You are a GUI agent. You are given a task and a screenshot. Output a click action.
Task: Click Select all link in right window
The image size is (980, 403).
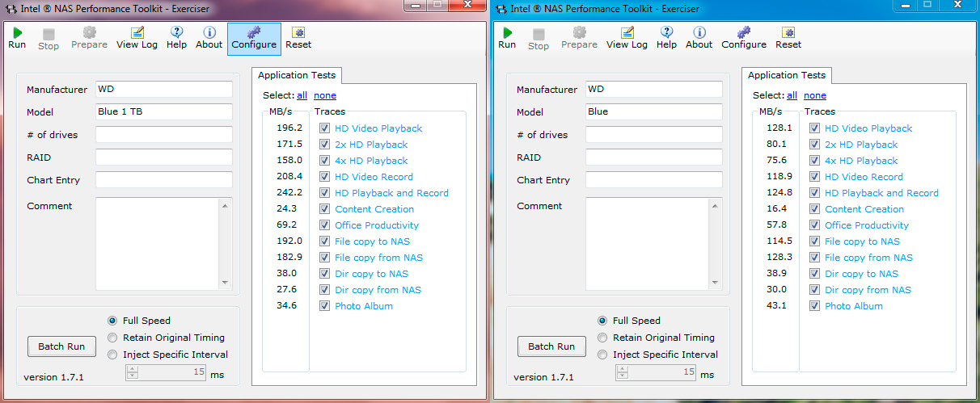pyautogui.click(x=792, y=95)
